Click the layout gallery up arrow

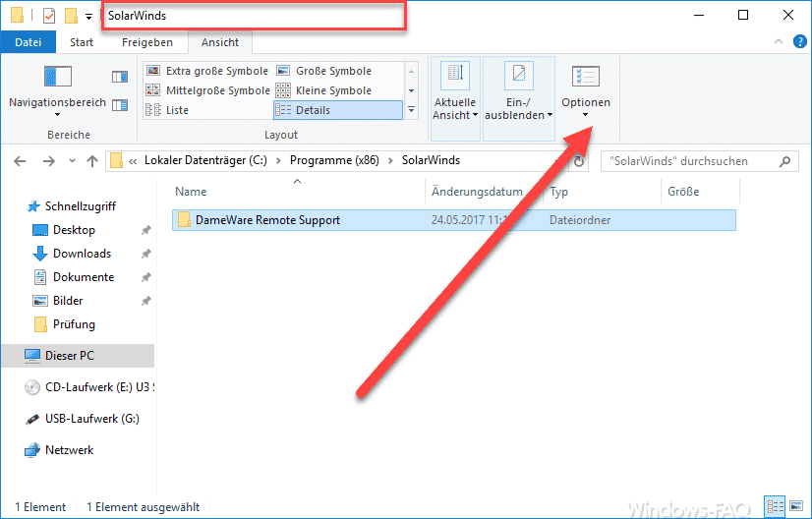coord(411,71)
